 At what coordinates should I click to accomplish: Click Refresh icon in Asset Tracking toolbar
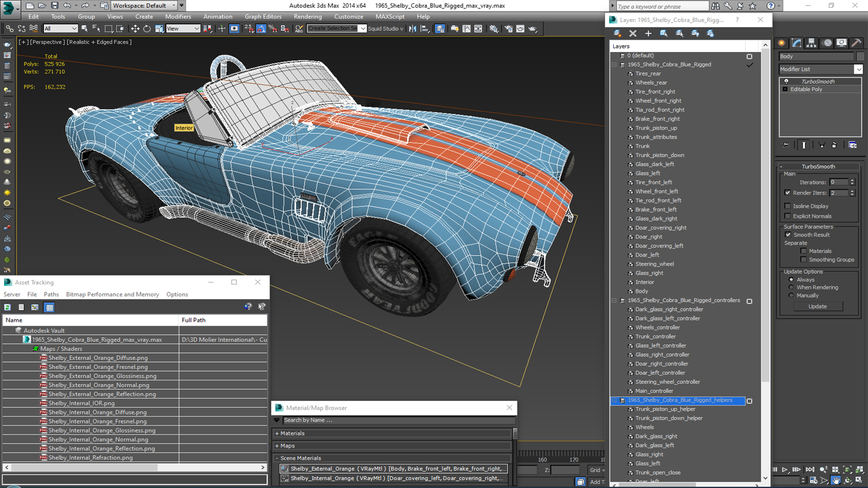point(8,307)
